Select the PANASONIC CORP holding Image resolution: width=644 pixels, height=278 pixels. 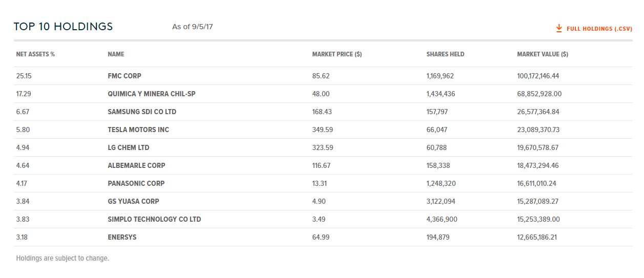click(x=136, y=183)
